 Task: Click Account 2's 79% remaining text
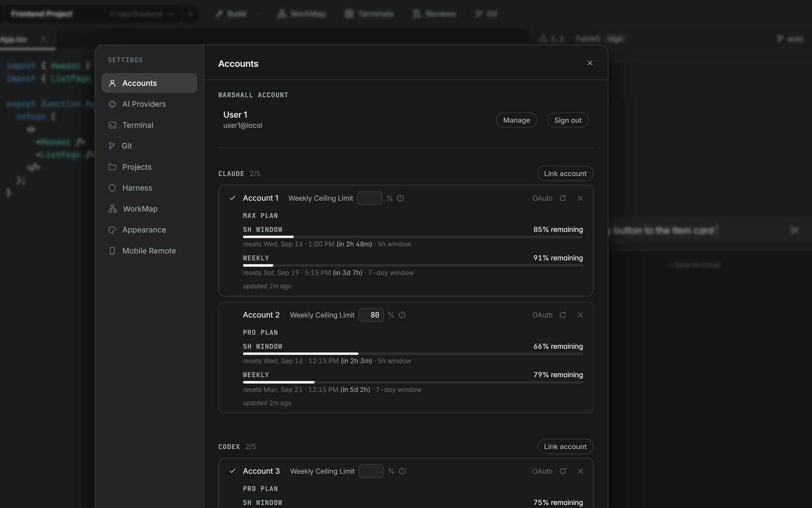click(x=558, y=375)
